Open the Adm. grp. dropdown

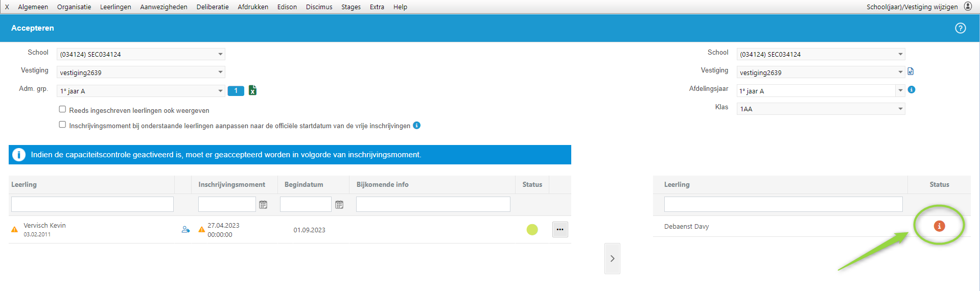click(x=220, y=91)
